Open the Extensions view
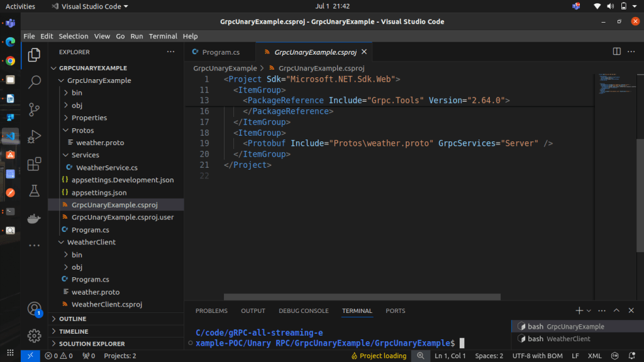This screenshot has height=362, width=644. coord(35,164)
